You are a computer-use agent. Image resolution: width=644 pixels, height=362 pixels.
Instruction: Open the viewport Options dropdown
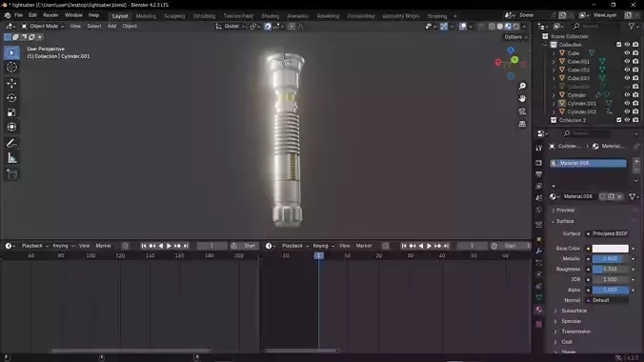pyautogui.click(x=515, y=37)
